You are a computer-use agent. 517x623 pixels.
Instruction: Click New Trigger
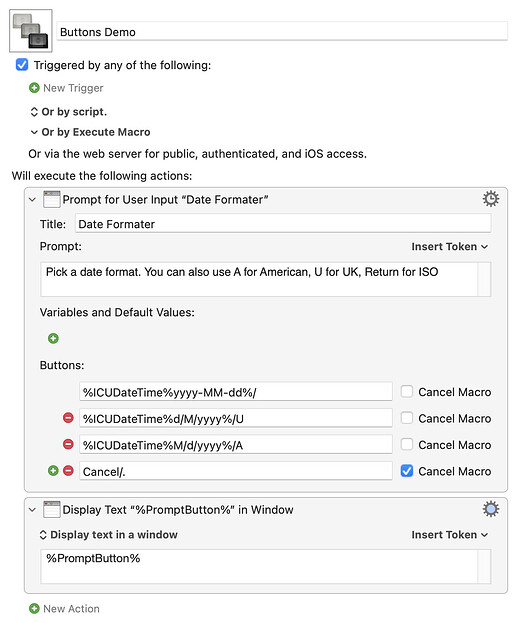coord(66,88)
